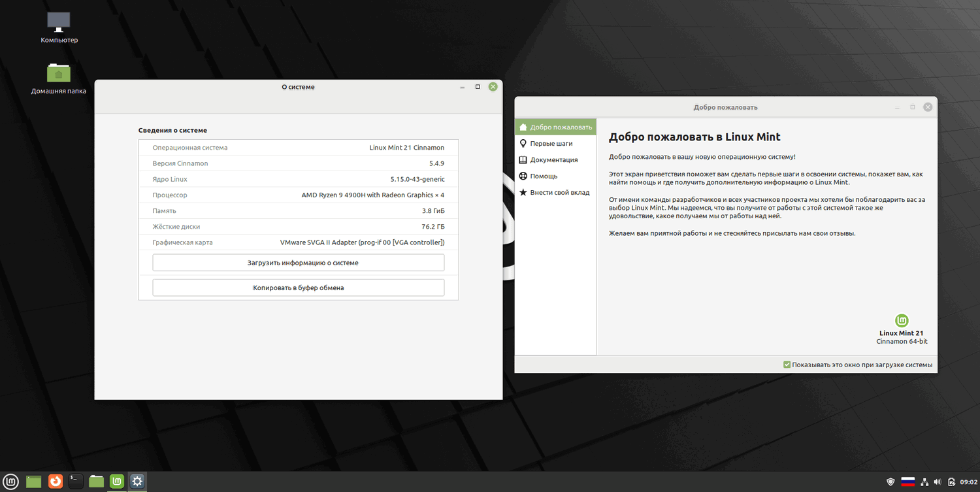Click the Russian flag keyboard layout indicator
The image size is (980, 492).
coord(907,482)
